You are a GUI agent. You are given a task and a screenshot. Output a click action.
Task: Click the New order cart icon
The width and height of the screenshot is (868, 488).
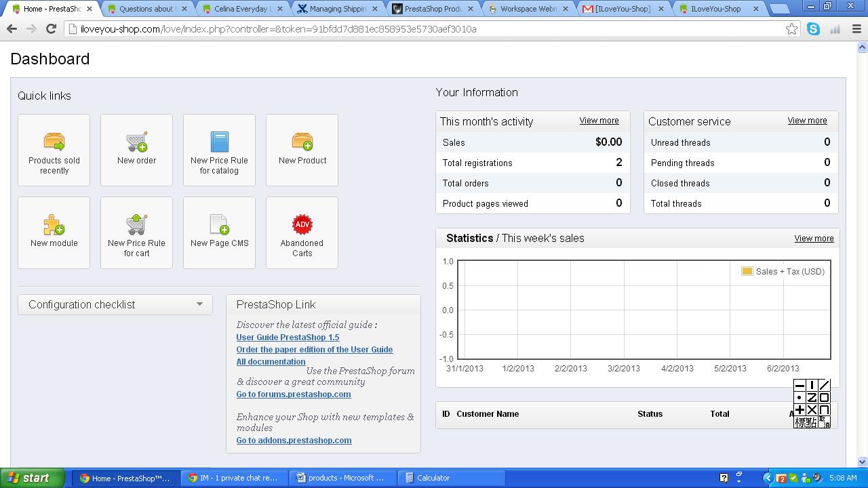(x=136, y=141)
